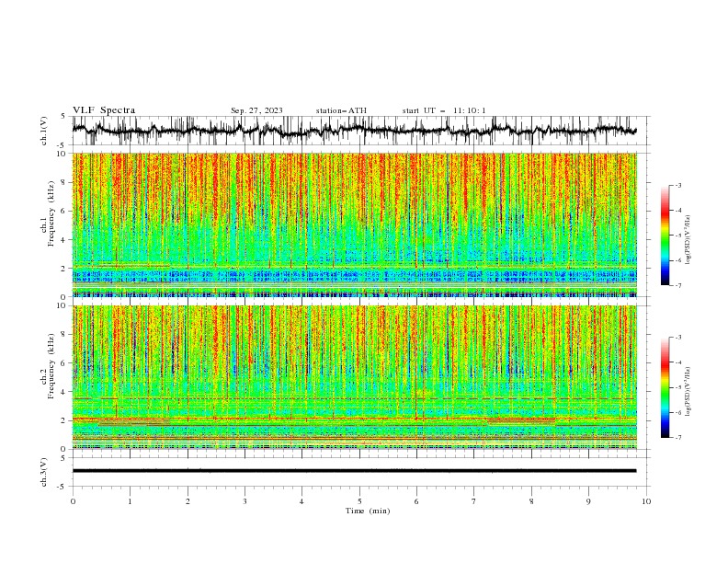This screenshot has height=563, width=728.
Task: Click the "-7" tick on the lower colorbar
Action: pos(678,437)
